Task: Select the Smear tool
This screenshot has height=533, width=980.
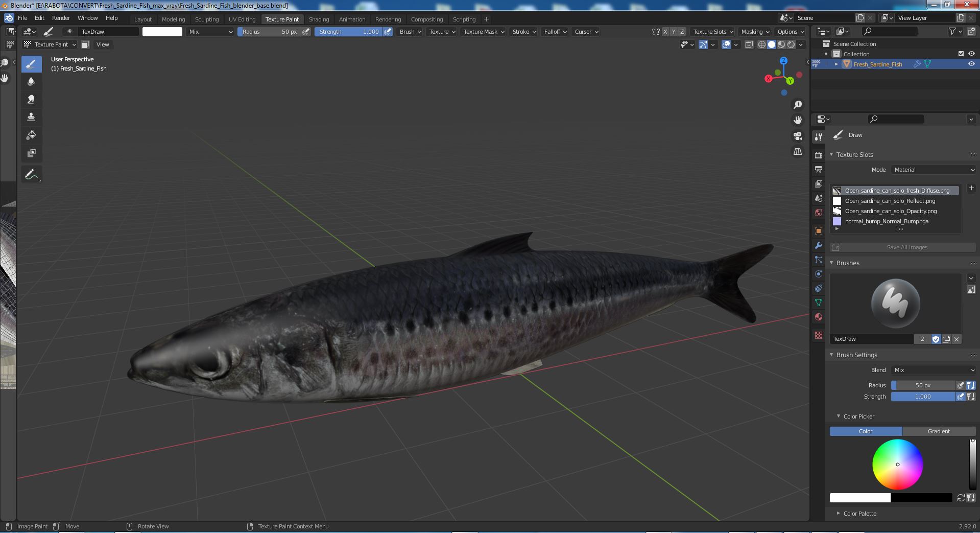Action: [31, 100]
